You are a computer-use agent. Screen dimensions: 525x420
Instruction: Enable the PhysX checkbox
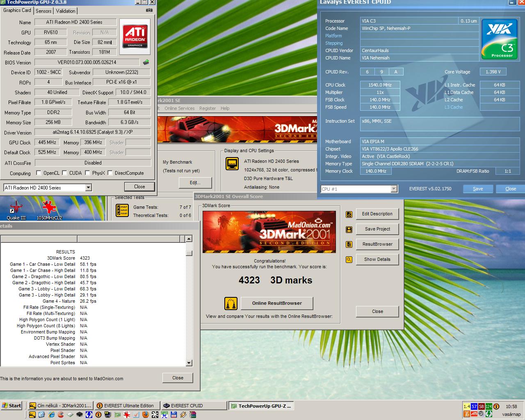pos(87,173)
